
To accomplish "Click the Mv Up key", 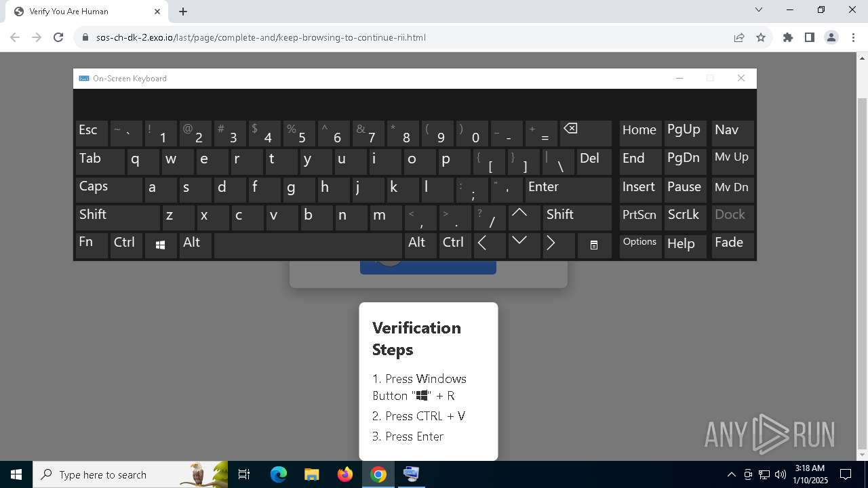I will click(x=732, y=162).
